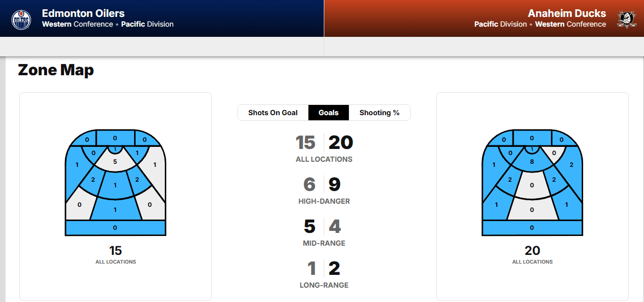Screen dimensions: 644x302
Task: Select the Goals tab
Action: click(x=328, y=113)
